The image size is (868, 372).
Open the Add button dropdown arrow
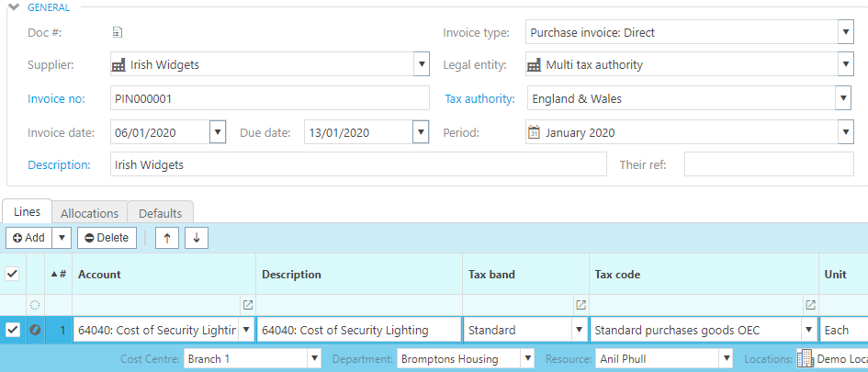click(62, 238)
